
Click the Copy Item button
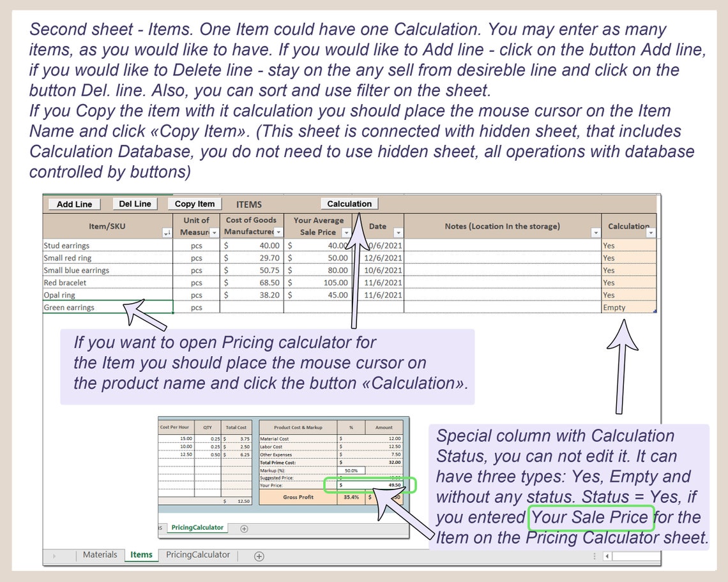[194, 204]
